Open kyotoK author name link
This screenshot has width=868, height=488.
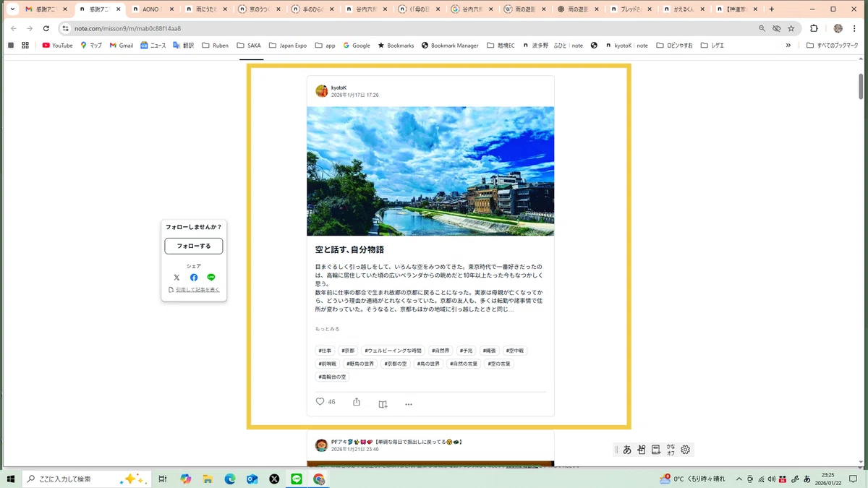click(x=339, y=87)
